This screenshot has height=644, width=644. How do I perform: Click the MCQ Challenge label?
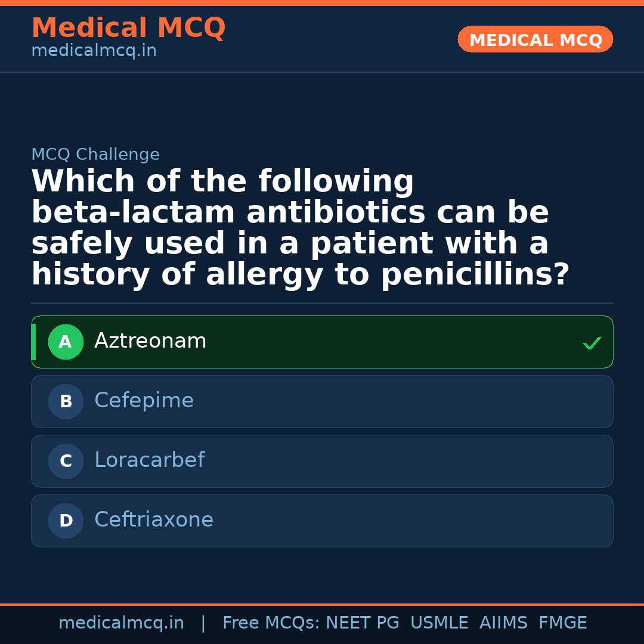(95, 155)
